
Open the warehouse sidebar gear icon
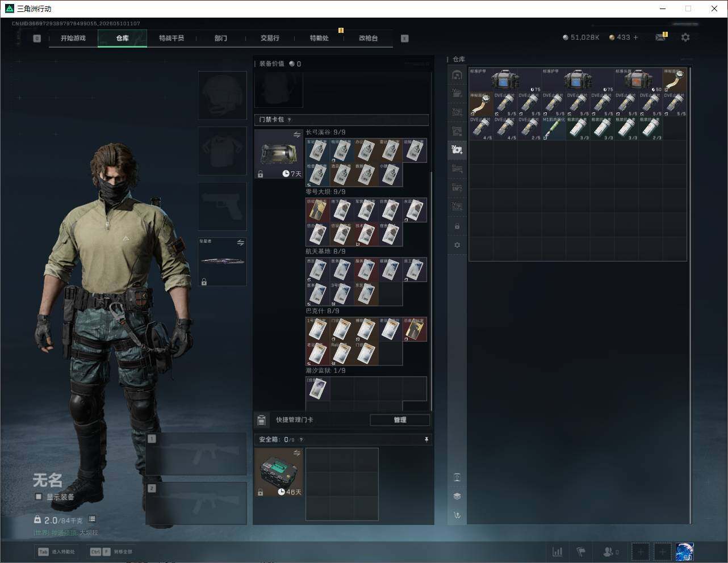[457, 245]
